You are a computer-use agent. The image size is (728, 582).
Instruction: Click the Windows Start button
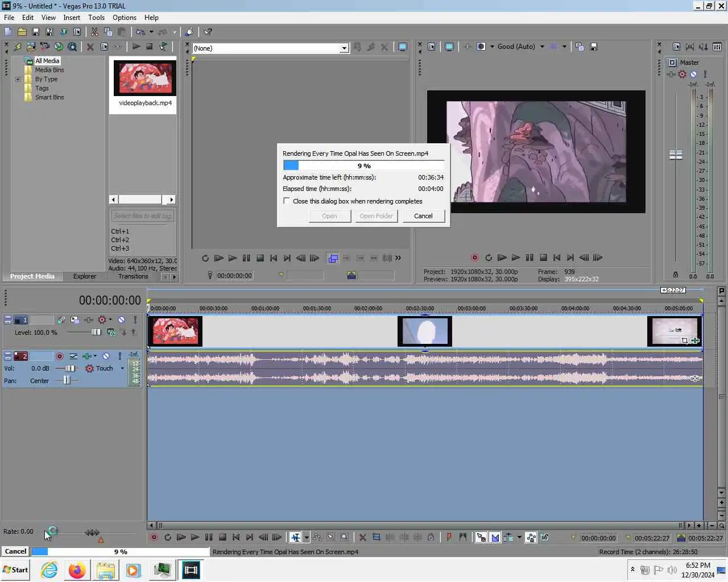[15, 569]
